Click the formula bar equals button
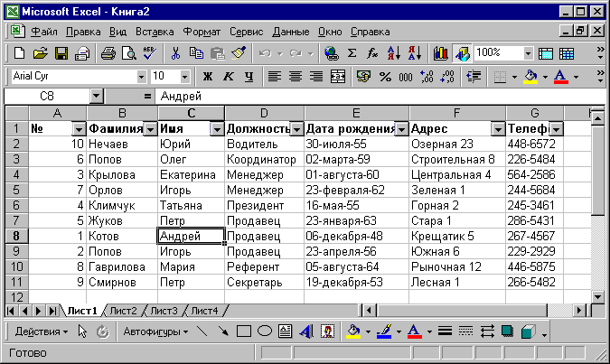The height and width of the screenshot is (364, 610). (147, 96)
